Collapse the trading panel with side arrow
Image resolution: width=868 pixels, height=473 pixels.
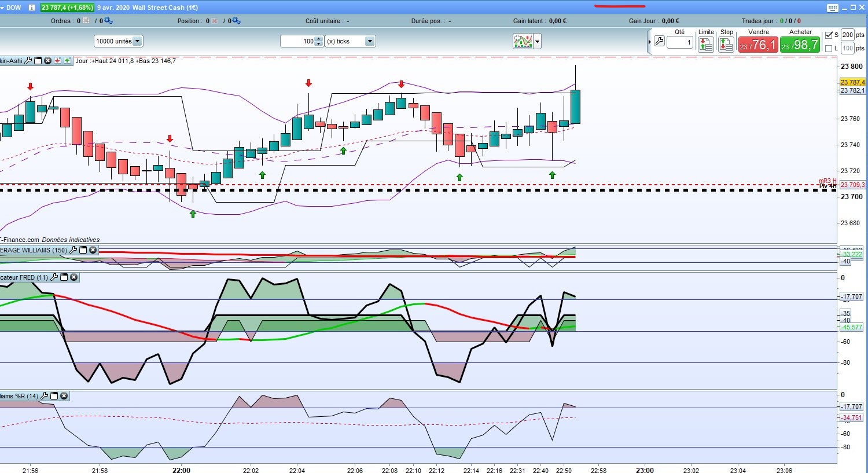click(650, 41)
